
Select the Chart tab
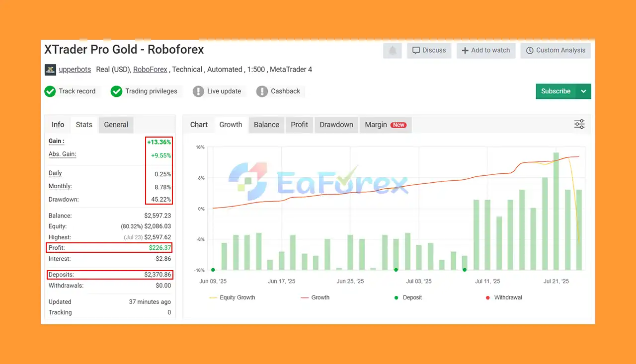pyautogui.click(x=199, y=125)
